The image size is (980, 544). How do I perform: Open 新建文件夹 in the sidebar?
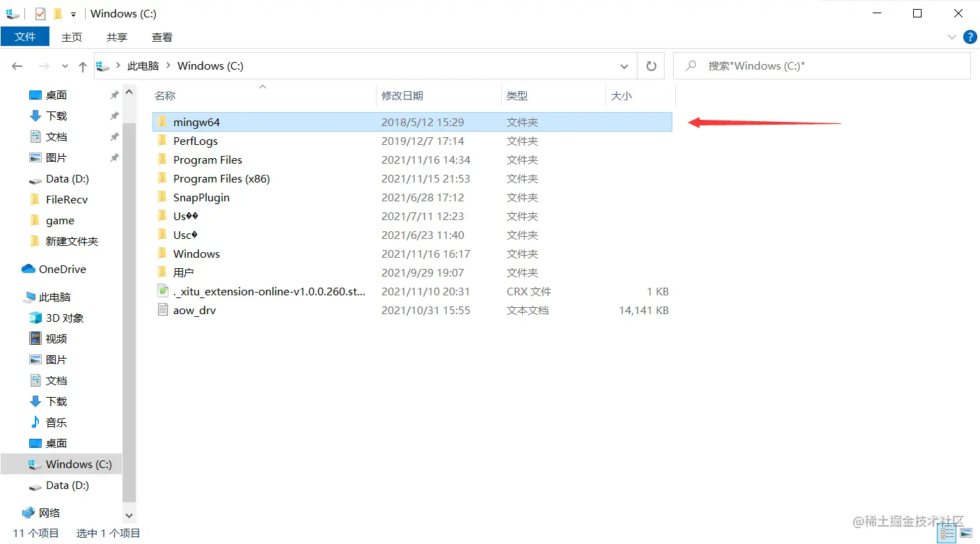point(72,241)
